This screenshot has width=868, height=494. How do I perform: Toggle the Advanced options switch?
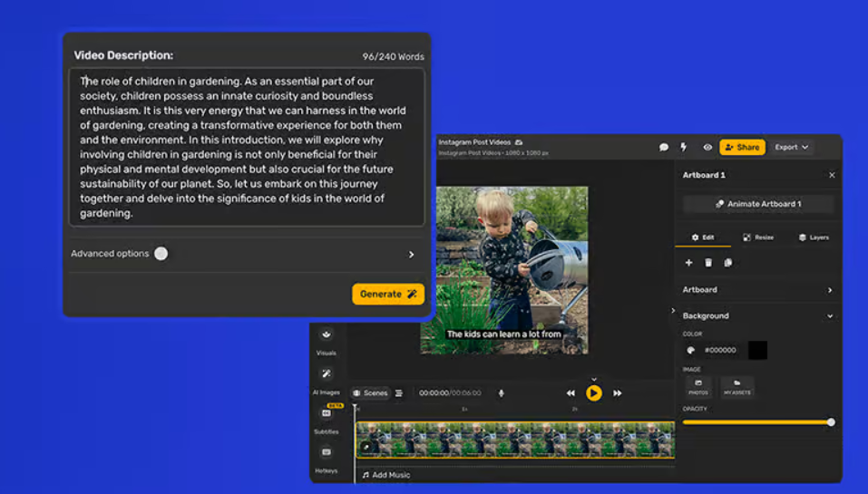(161, 254)
